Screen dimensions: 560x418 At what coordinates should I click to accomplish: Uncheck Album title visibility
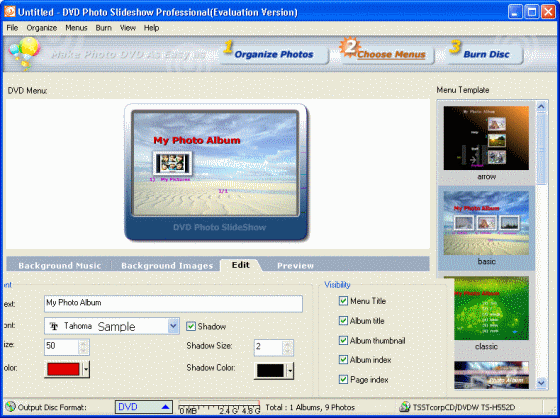coord(343,320)
